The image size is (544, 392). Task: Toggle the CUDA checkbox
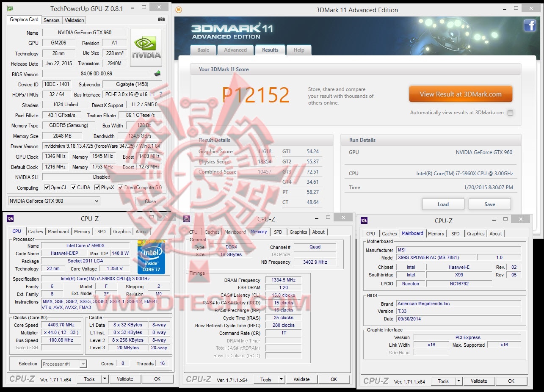(74, 188)
